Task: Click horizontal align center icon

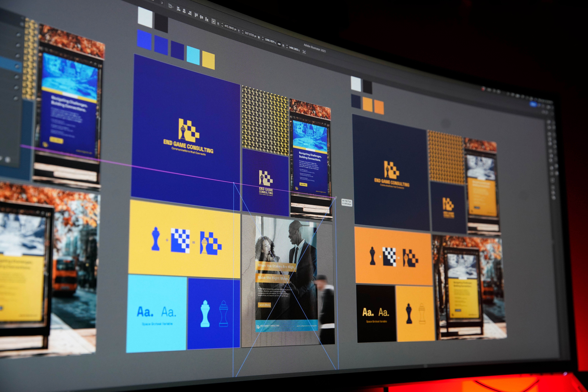Action: click(184, 11)
